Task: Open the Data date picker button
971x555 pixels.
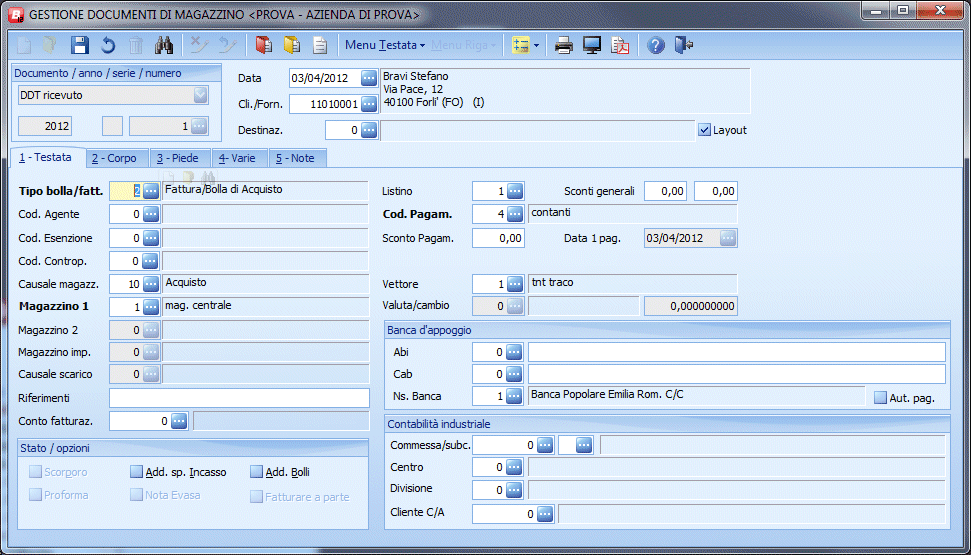Action: [369, 78]
